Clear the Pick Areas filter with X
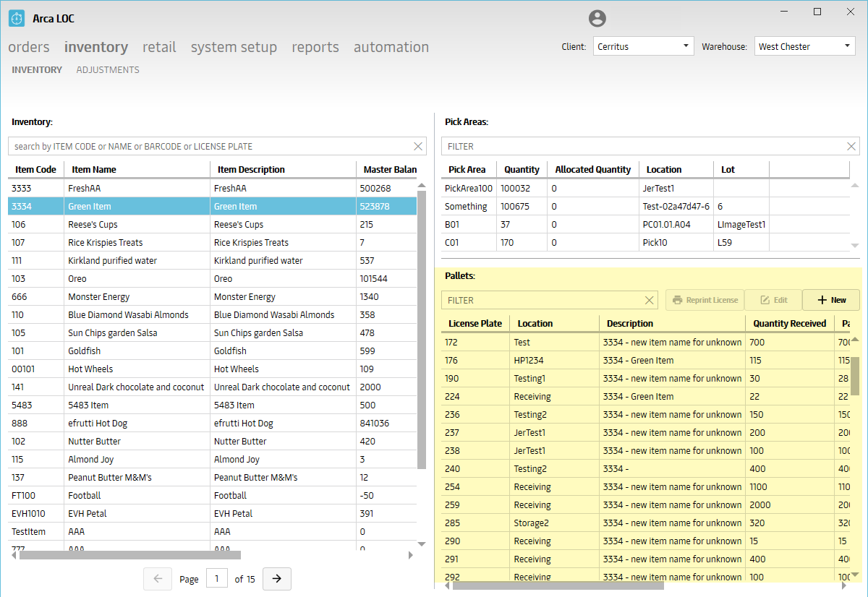Image resolution: width=868 pixels, height=597 pixels. pyautogui.click(x=851, y=146)
